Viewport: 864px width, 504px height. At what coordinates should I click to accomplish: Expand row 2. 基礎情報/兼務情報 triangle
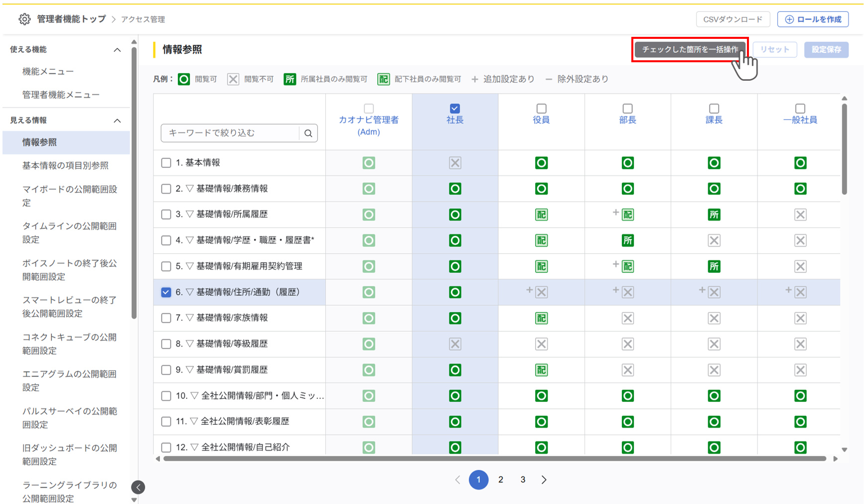coord(190,188)
